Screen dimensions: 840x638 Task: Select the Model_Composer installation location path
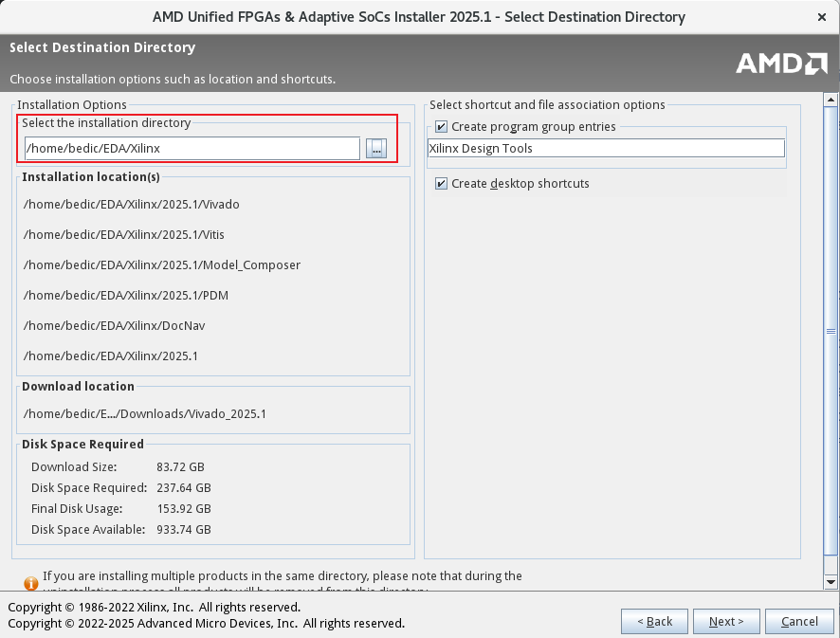tap(162, 265)
